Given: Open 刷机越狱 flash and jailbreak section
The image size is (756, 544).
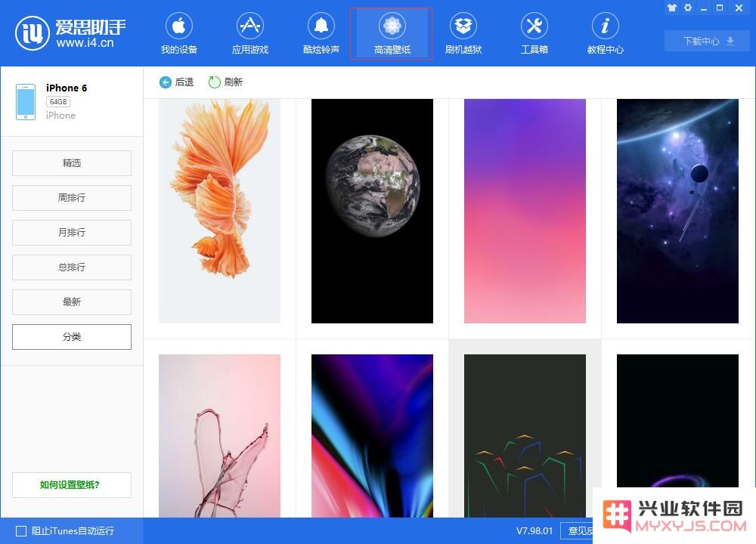Looking at the screenshot, I should tap(463, 33).
